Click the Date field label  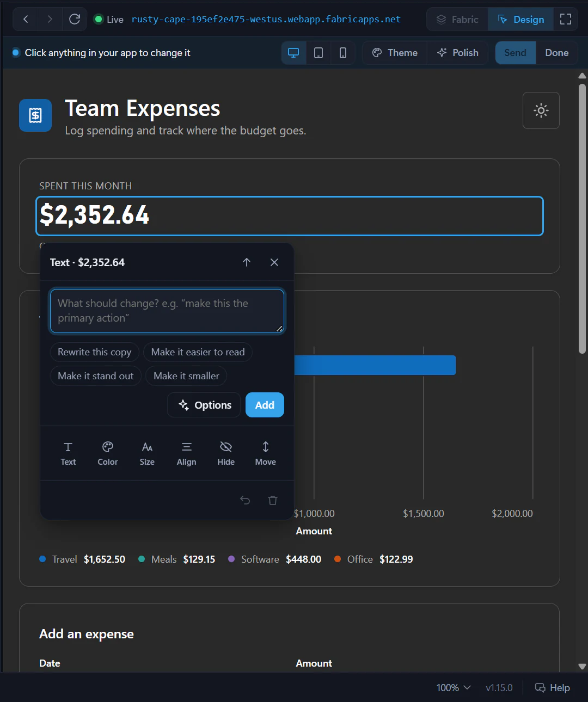coord(50,663)
